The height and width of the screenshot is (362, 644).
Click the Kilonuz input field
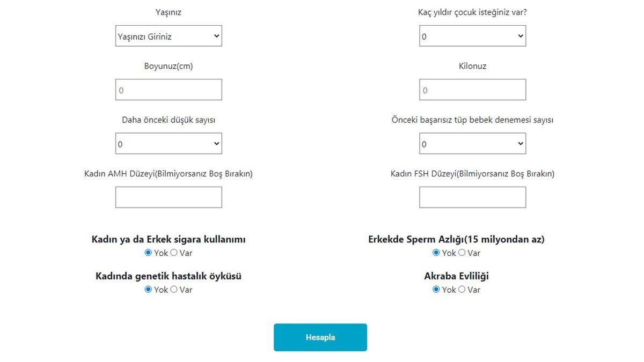472,89
